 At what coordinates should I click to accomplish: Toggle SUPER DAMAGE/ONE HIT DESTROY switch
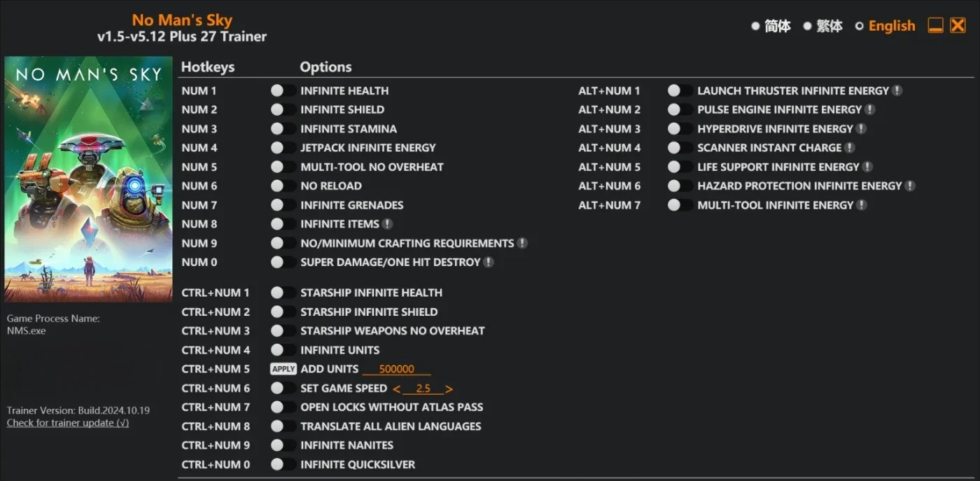tap(283, 262)
